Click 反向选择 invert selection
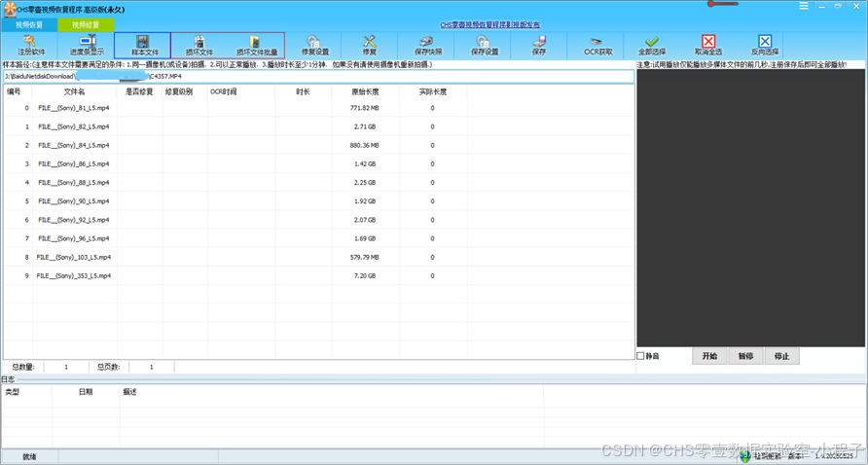868x465 pixels. pos(765,46)
